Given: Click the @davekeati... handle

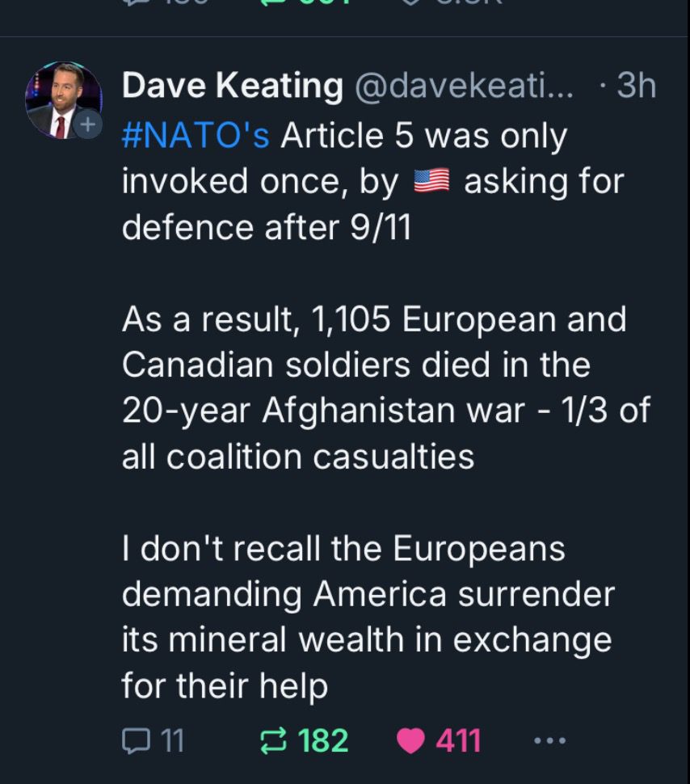Looking at the screenshot, I should (x=465, y=86).
